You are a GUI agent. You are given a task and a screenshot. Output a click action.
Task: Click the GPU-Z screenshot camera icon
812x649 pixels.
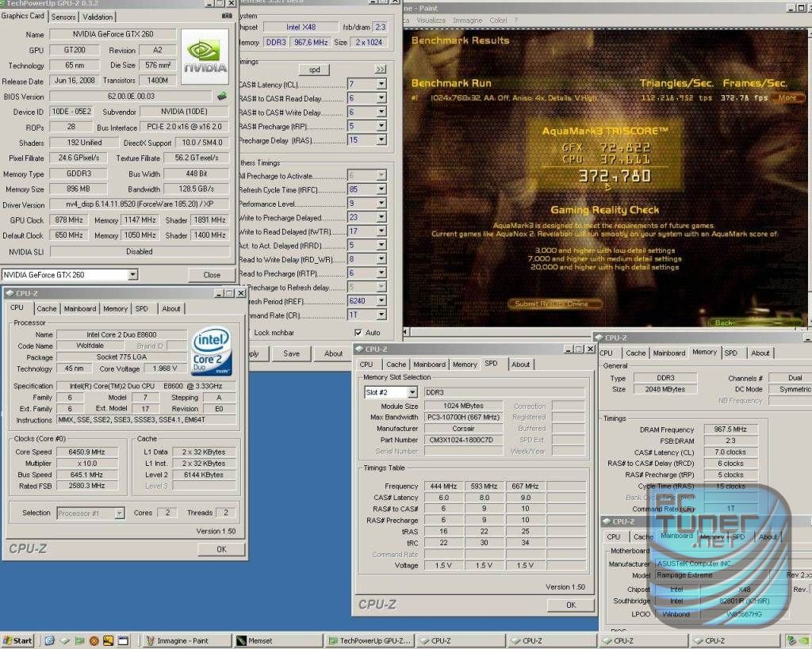[x=227, y=16]
